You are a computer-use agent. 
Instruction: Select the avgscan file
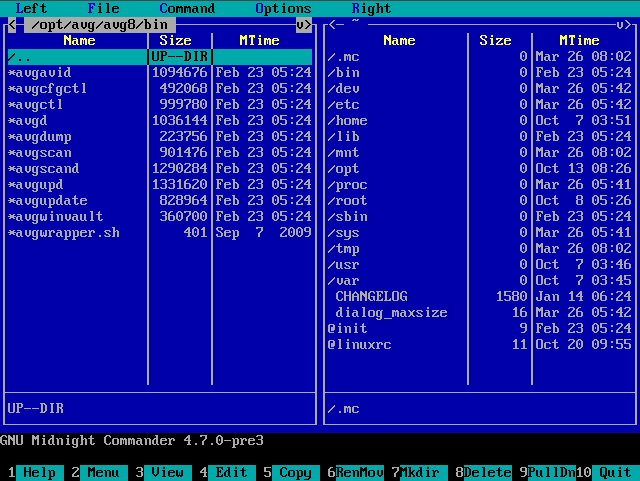pyautogui.click(x=160, y=153)
